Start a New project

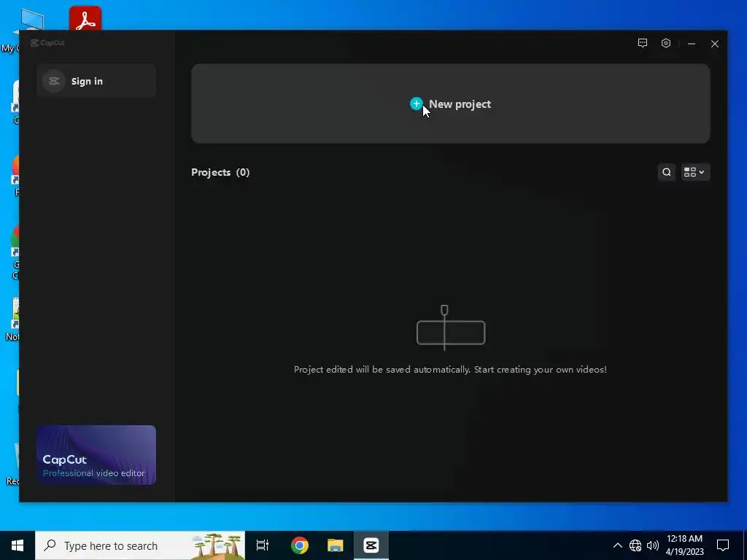tap(450, 104)
